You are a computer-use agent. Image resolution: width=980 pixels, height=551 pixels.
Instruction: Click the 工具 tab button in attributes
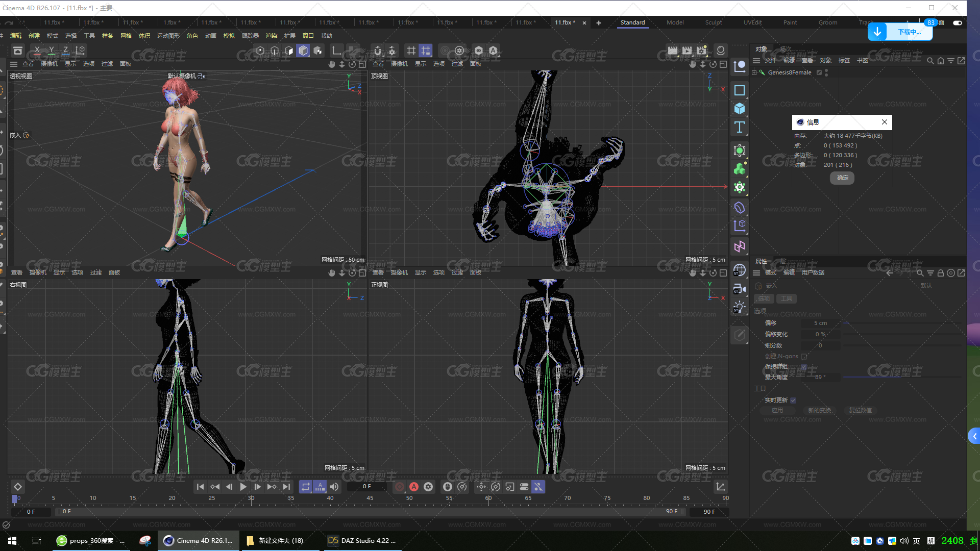point(787,298)
